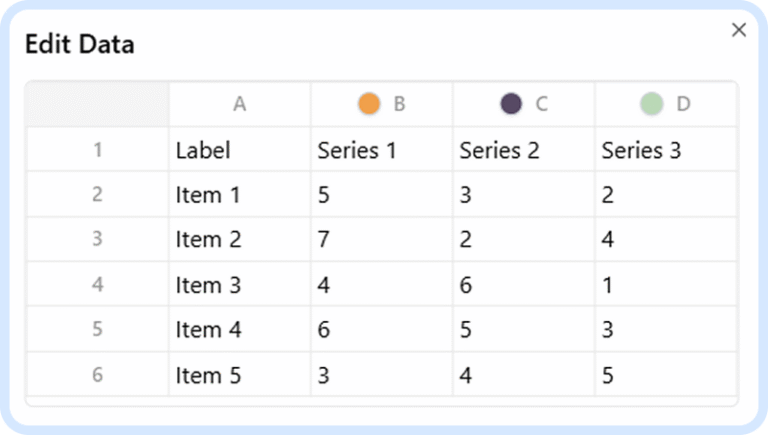Close the Edit Data dialog
This screenshot has height=435, width=768.
pos(739,30)
